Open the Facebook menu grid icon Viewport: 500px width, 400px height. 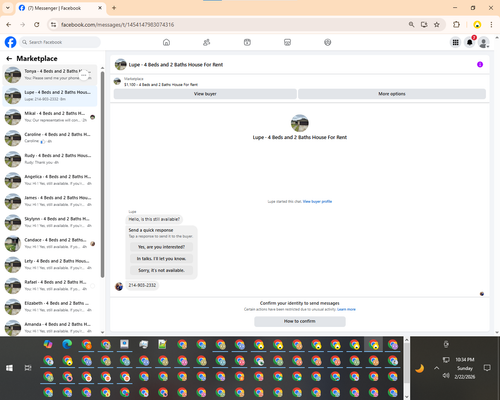(455, 42)
